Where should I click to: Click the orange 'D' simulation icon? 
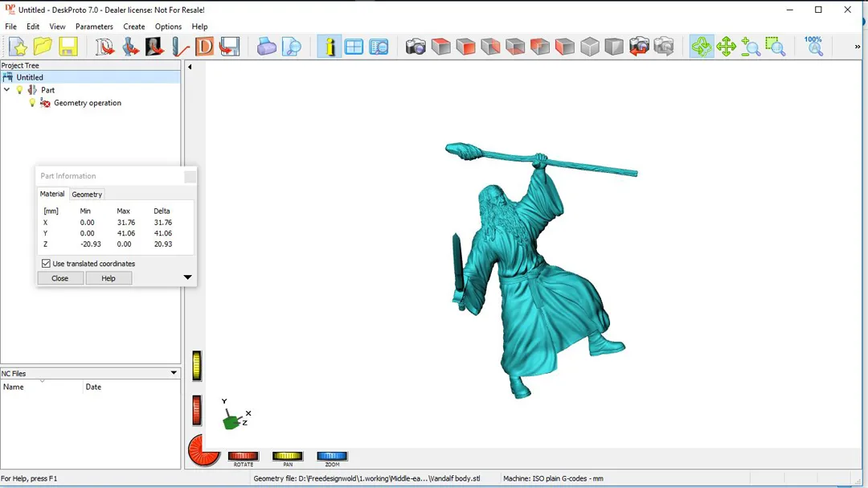(204, 47)
